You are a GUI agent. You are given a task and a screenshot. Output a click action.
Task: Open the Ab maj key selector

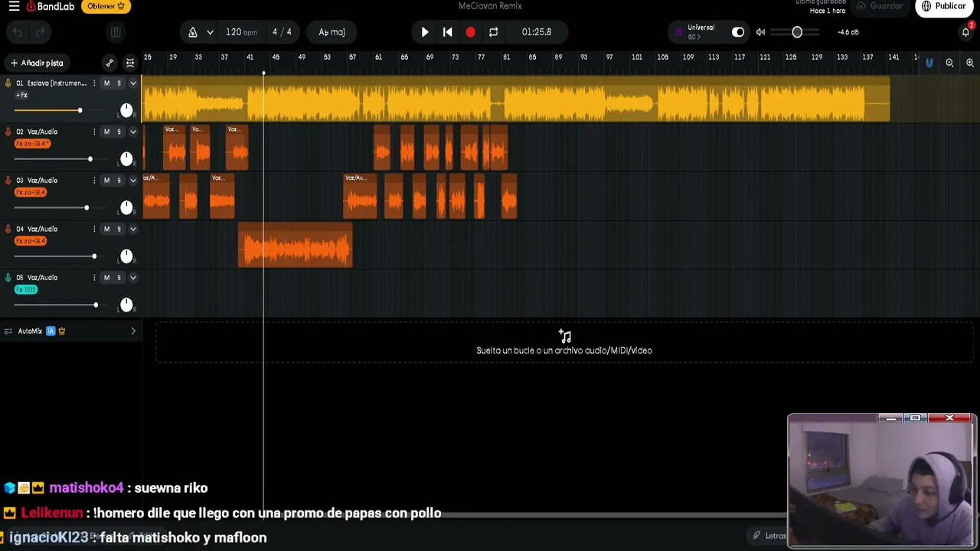tap(332, 32)
